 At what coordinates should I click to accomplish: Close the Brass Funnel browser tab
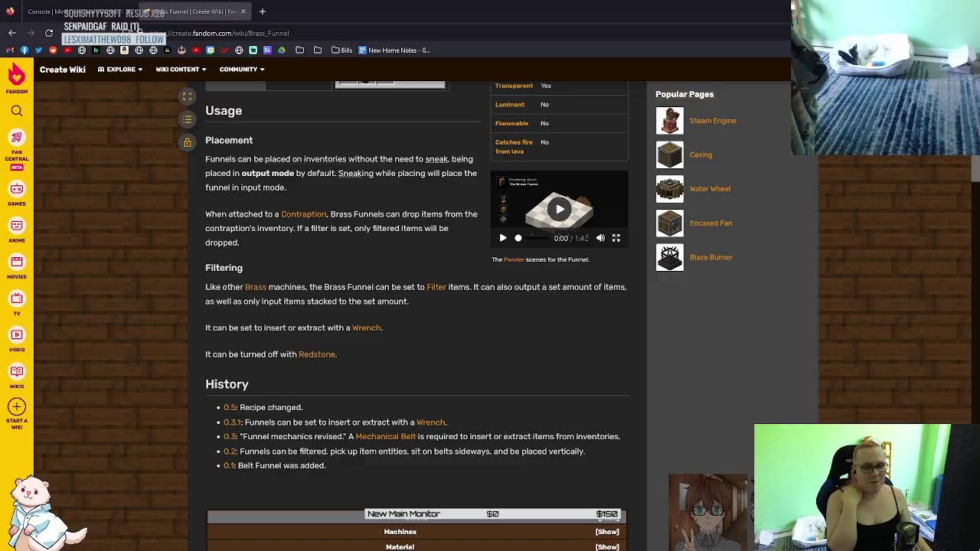[x=243, y=11]
